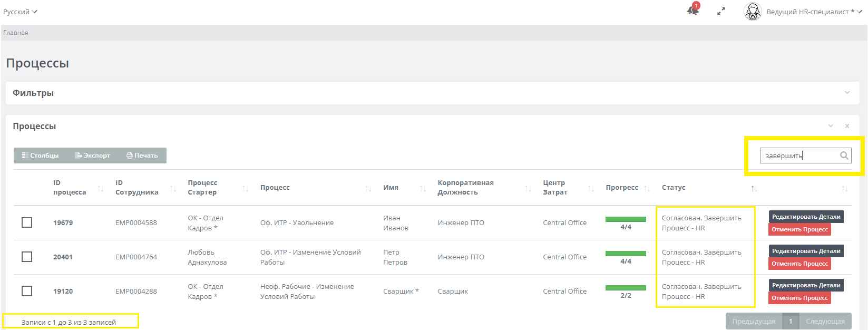This screenshot has height=330, width=868.
Task: Click employee ID EMP0004288
Action: click(x=136, y=292)
